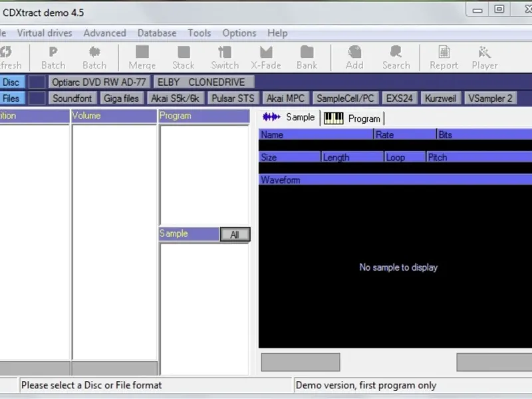Screen dimensions: 532x399
Task: Select the Giga files format
Action: pos(121,98)
